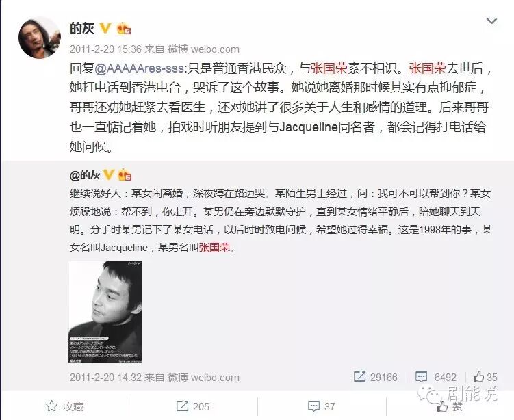The image size is (514, 420).
Task: Click the poster's profile avatar photo
Action: click(40, 38)
